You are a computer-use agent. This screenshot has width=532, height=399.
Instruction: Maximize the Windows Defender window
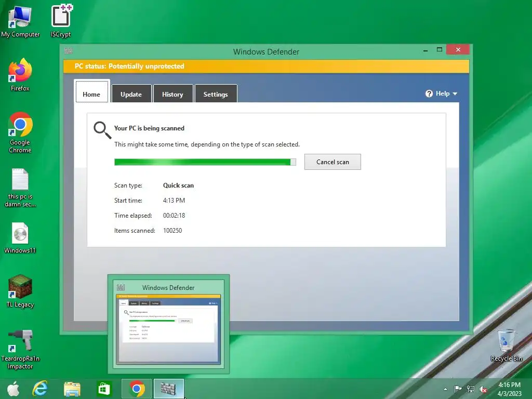pyautogui.click(x=440, y=49)
